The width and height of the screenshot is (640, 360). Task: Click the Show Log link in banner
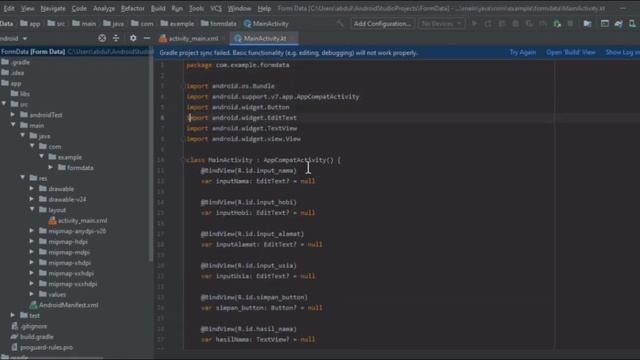622,52
